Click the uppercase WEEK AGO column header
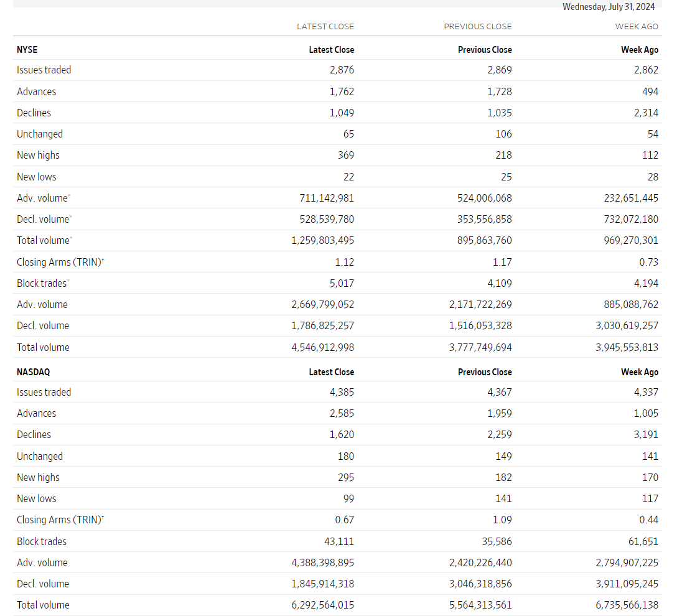The width and height of the screenshot is (682, 616). pyautogui.click(x=637, y=27)
